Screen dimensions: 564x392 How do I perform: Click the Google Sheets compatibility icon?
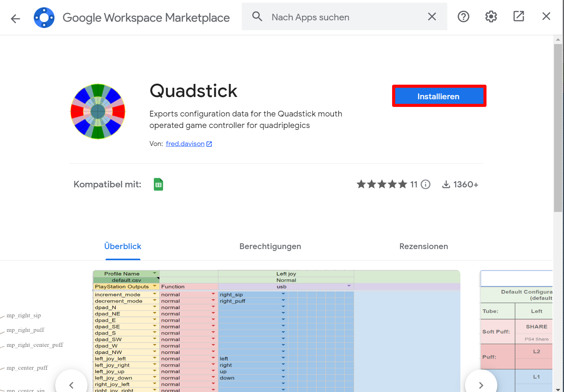(x=158, y=184)
